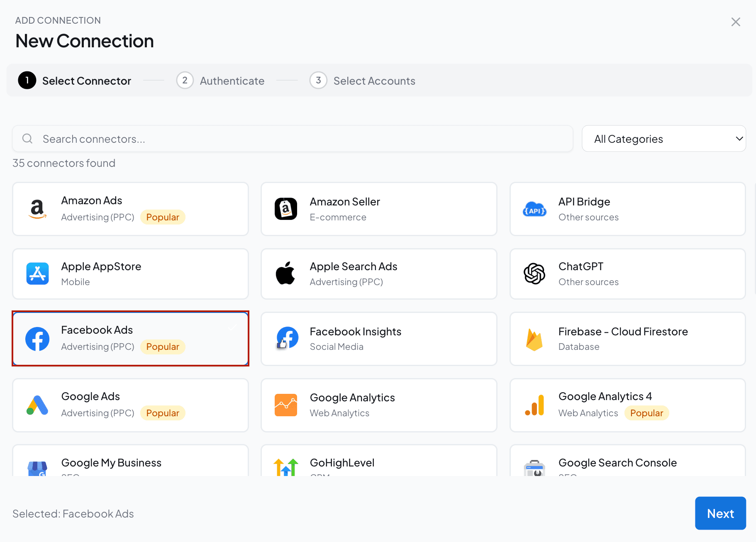Image resolution: width=756 pixels, height=542 pixels.
Task: Select the Facebook Insights title
Action: [x=356, y=332]
